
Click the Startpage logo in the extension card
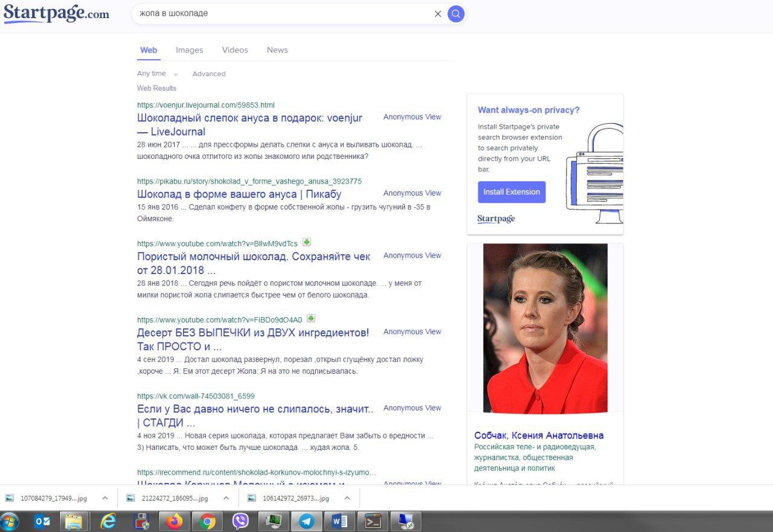496,219
